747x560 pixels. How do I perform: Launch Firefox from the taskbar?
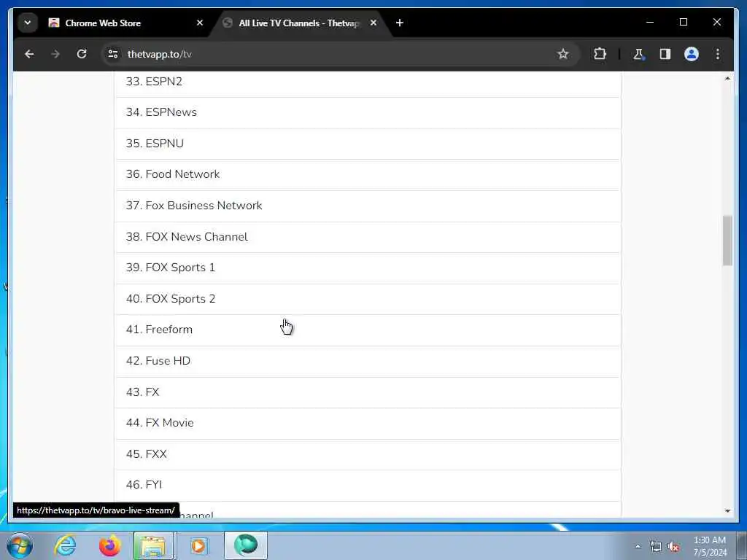[x=109, y=545]
